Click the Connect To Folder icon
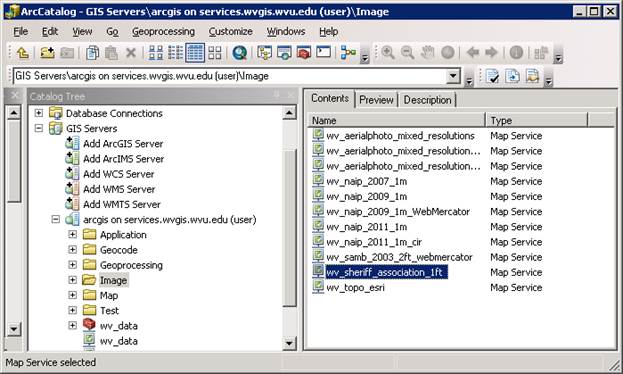The height and width of the screenshot is (374, 623). click(x=47, y=52)
